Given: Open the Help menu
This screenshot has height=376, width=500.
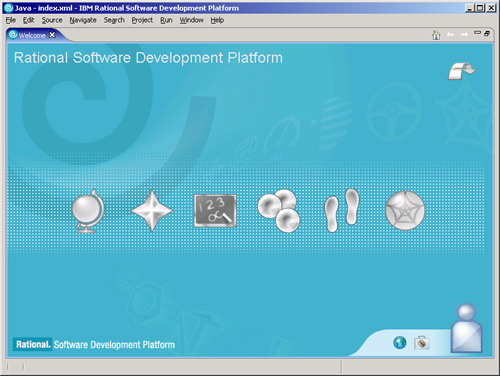Looking at the screenshot, I should click(x=217, y=20).
